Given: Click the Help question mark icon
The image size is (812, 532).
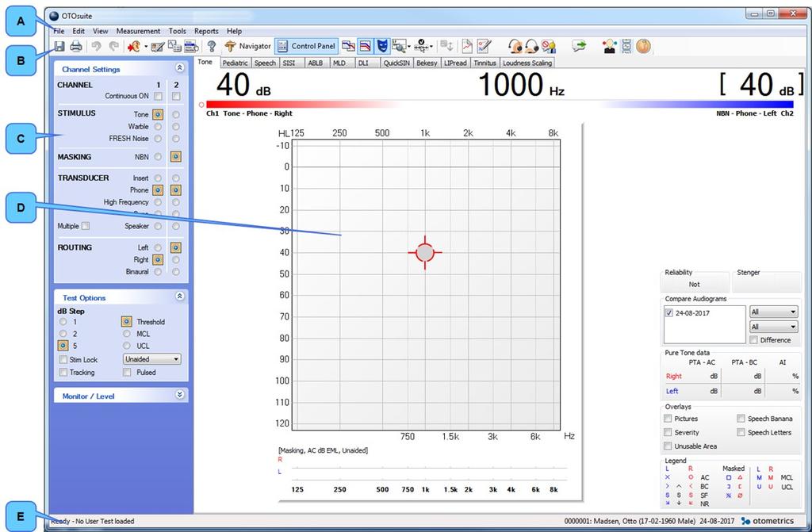Looking at the screenshot, I should [x=211, y=47].
